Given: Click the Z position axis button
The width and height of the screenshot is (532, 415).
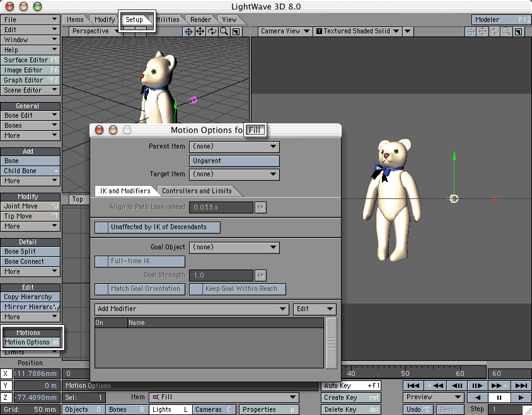Looking at the screenshot, I should click(x=6, y=397).
